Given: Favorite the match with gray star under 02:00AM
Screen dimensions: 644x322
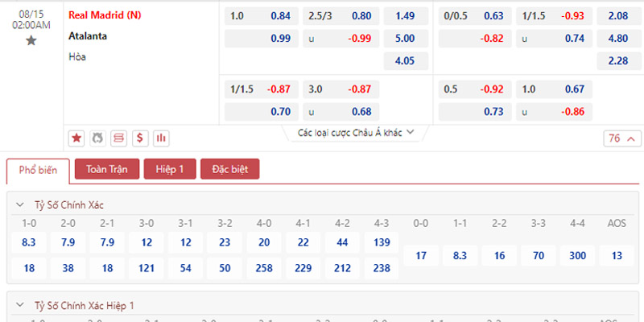Looking at the screenshot, I should pyautogui.click(x=31, y=41).
